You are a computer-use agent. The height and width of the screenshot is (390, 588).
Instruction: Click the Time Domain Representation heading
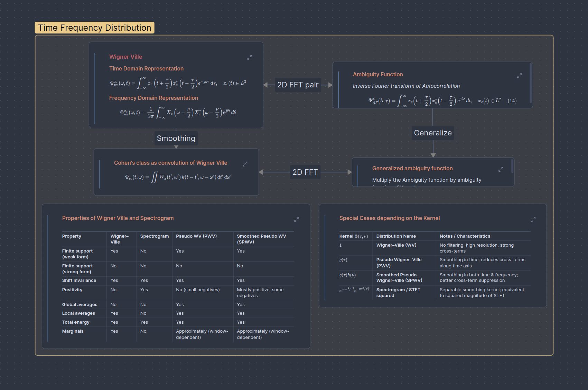[x=146, y=68]
